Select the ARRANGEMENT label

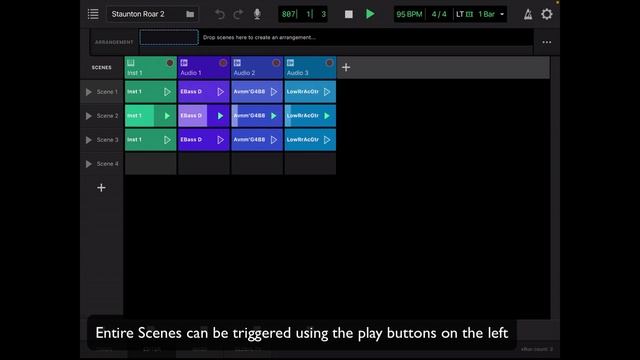click(114, 42)
